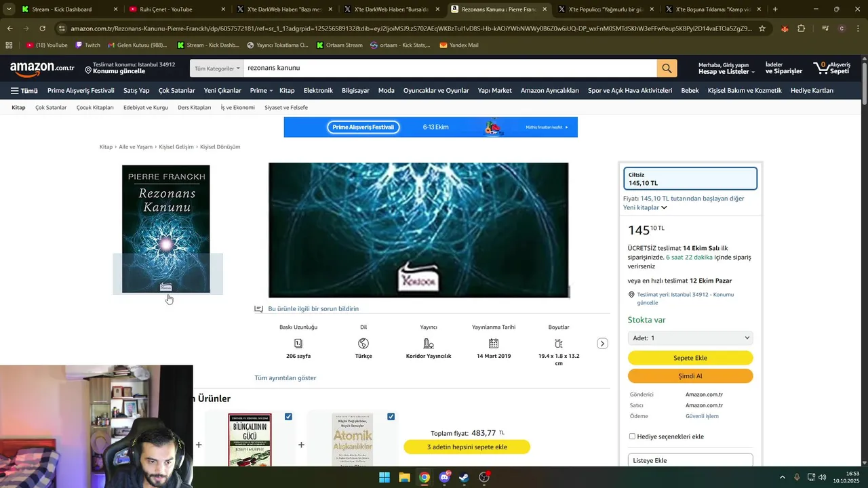
Task: Open a new browser tab with plus
Action: (775, 9)
